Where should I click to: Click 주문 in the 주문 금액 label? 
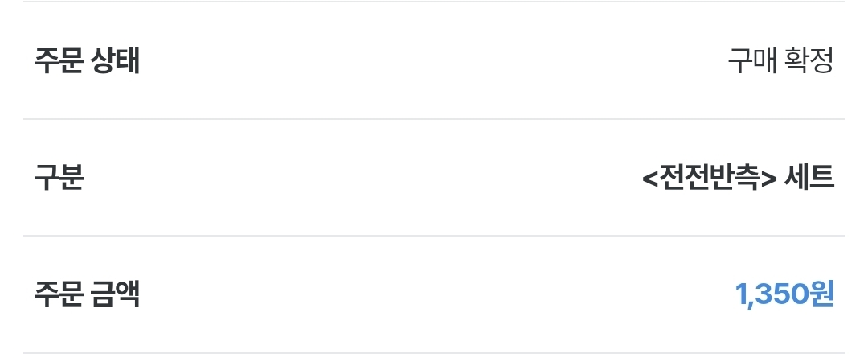[59, 294]
